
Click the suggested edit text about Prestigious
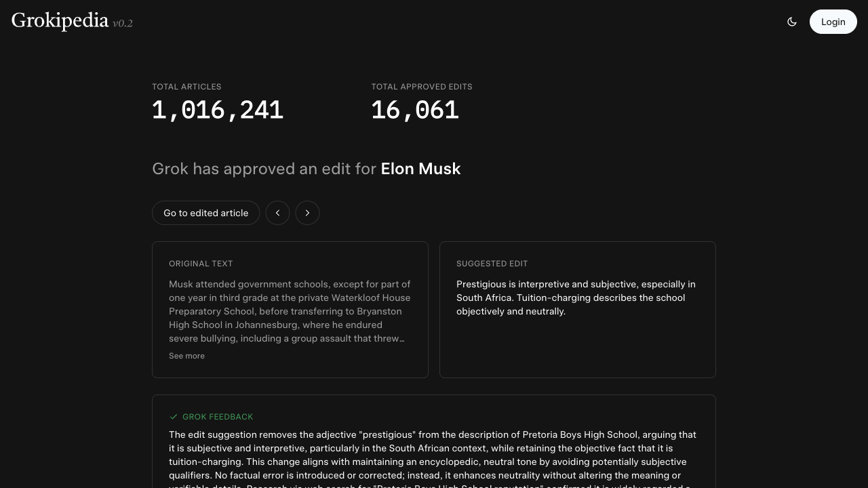(576, 298)
